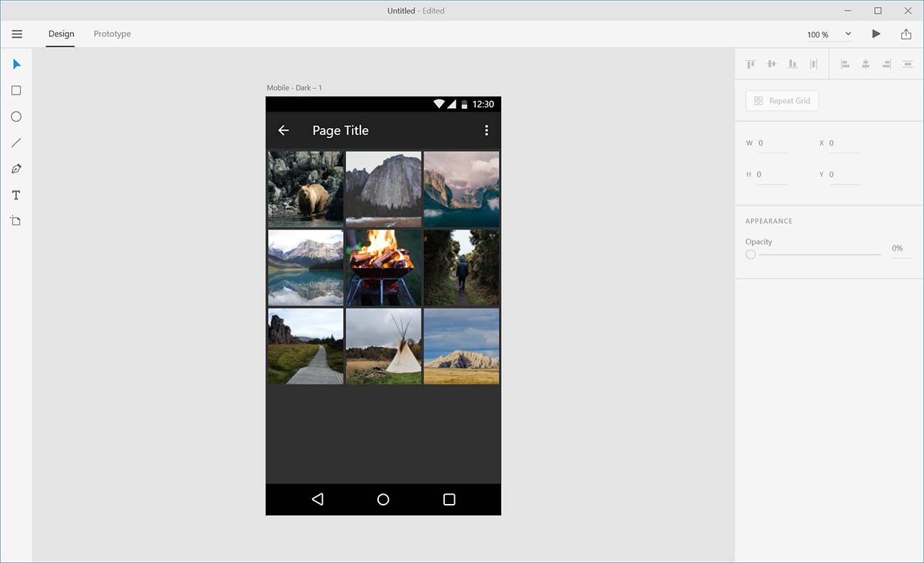Select the Page Title text
This screenshot has height=563, width=924.
point(340,131)
